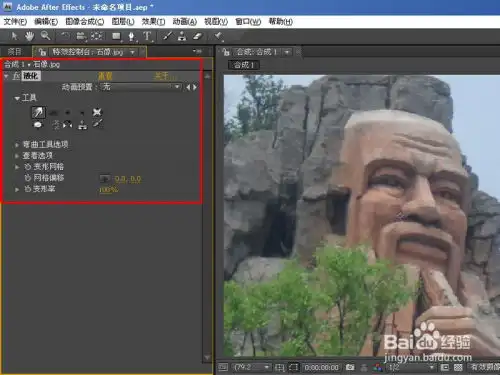Open the 文件 menu
Viewport: 500px width, 375px height.
15,22
